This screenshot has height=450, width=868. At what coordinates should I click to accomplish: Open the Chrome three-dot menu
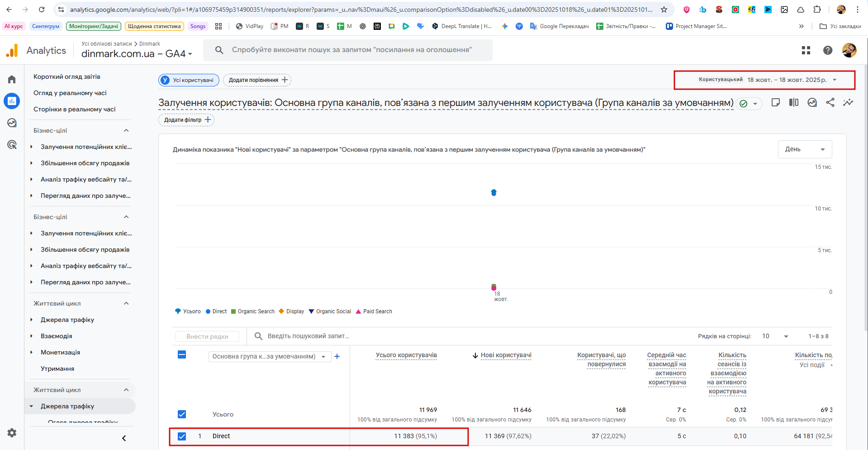[x=858, y=10]
